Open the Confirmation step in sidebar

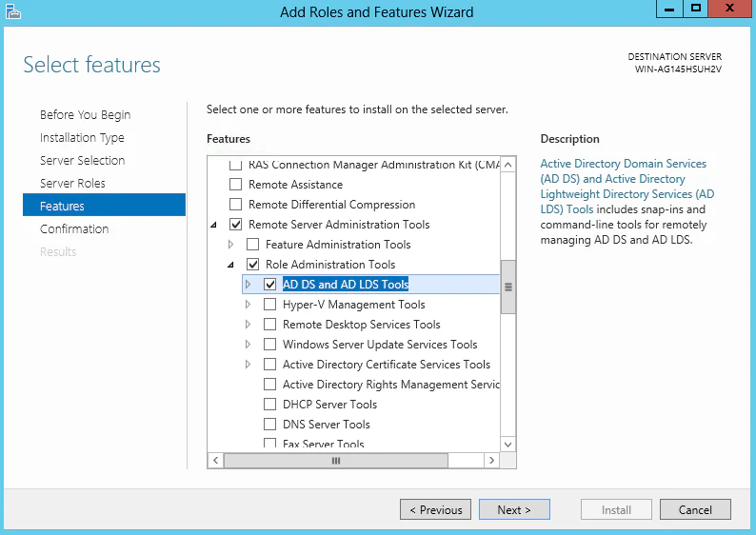pyautogui.click(x=74, y=228)
